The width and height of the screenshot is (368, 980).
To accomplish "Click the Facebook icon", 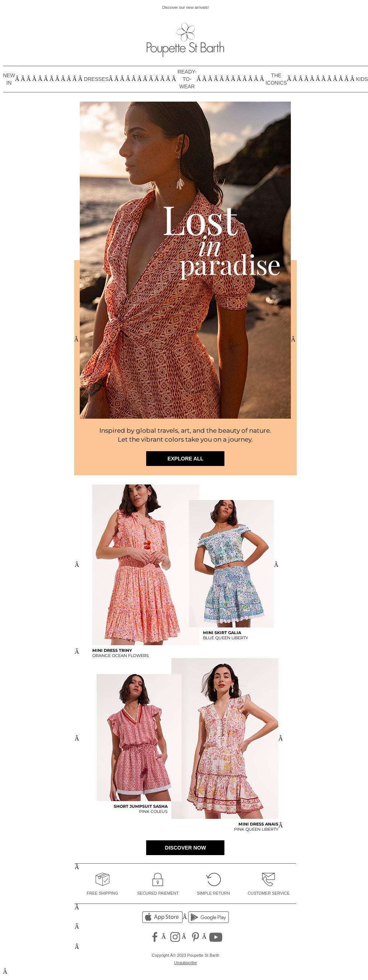I will pyautogui.click(x=155, y=937).
